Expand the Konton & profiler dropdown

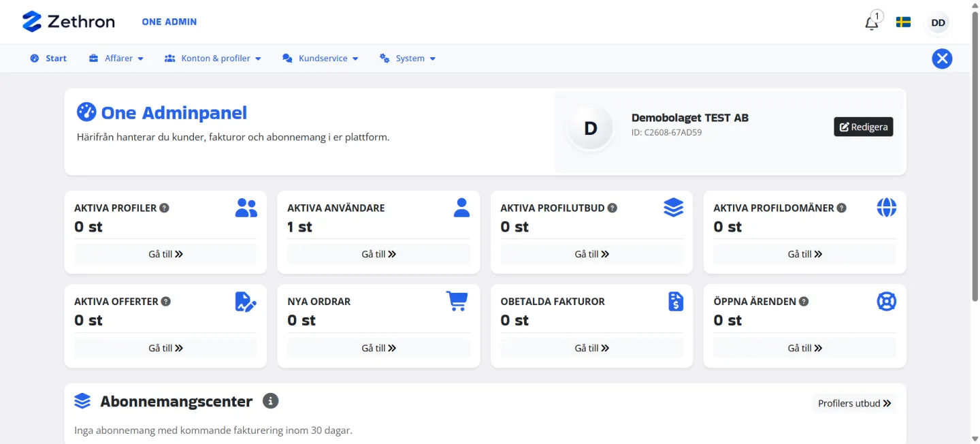tap(213, 59)
